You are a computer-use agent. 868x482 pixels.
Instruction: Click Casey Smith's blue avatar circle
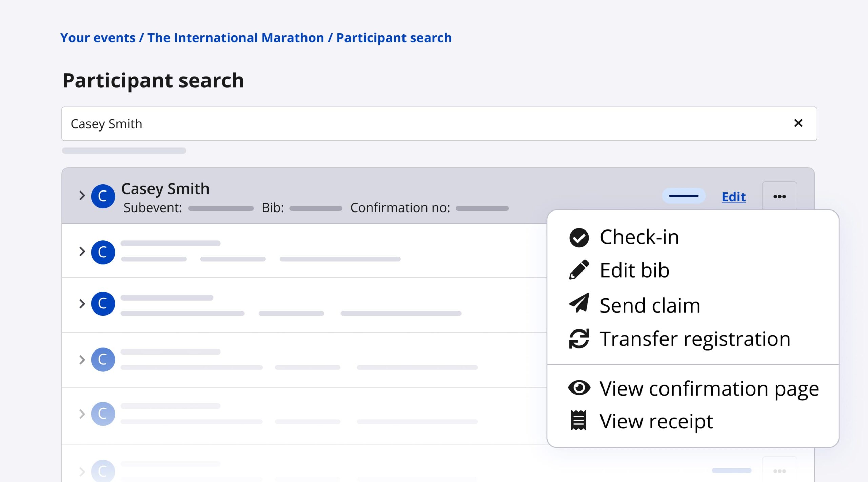point(103,196)
